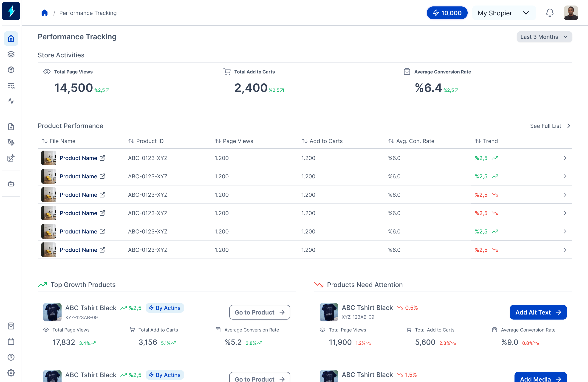The width and height of the screenshot is (588, 382).
Task: Expand the fourth product row chevron
Action: point(565,213)
